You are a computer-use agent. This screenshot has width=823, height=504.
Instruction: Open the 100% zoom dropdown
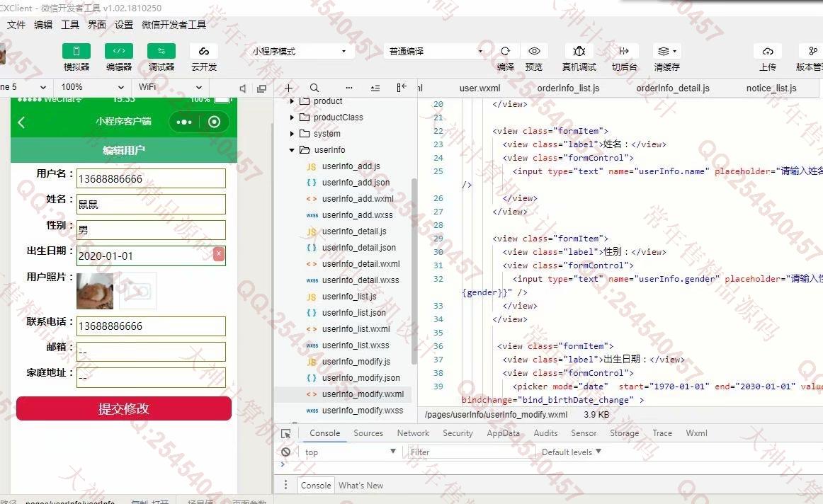92,87
